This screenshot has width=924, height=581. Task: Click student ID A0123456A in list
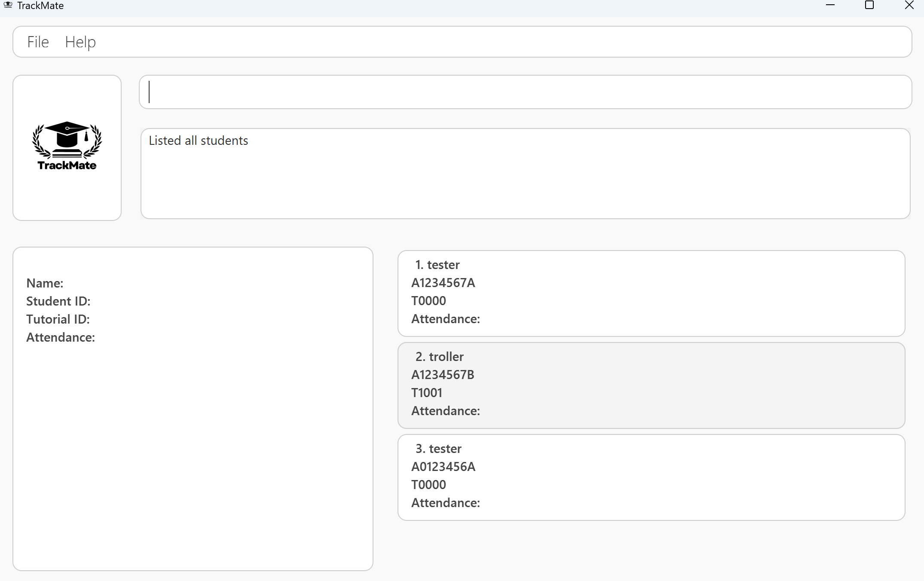pos(443,467)
